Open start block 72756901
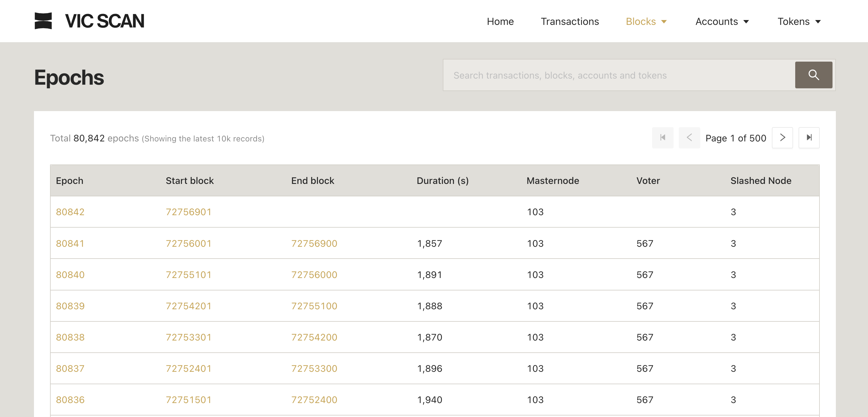 click(x=188, y=212)
